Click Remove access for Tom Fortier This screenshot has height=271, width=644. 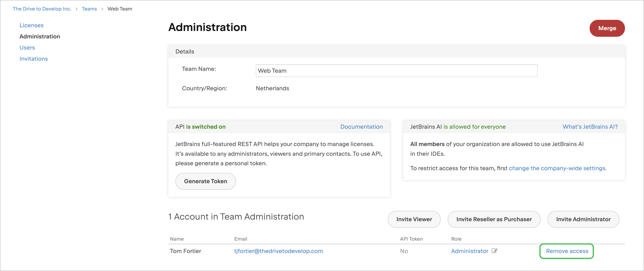[x=567, y=251]
